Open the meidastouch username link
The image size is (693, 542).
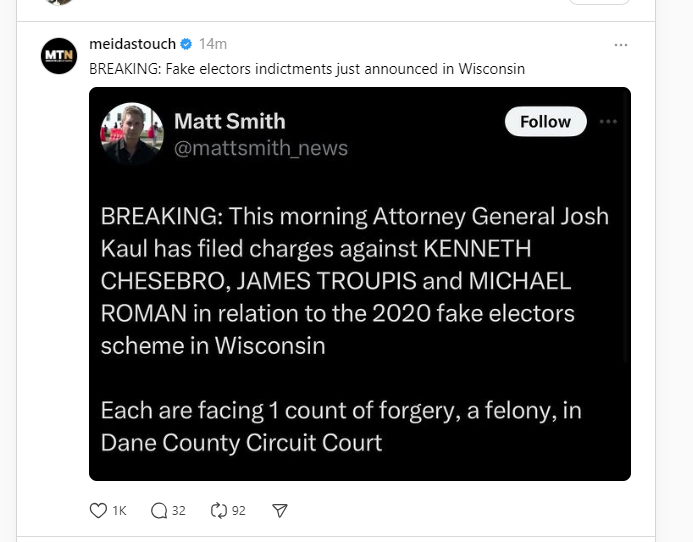click(x=132, y=44)
